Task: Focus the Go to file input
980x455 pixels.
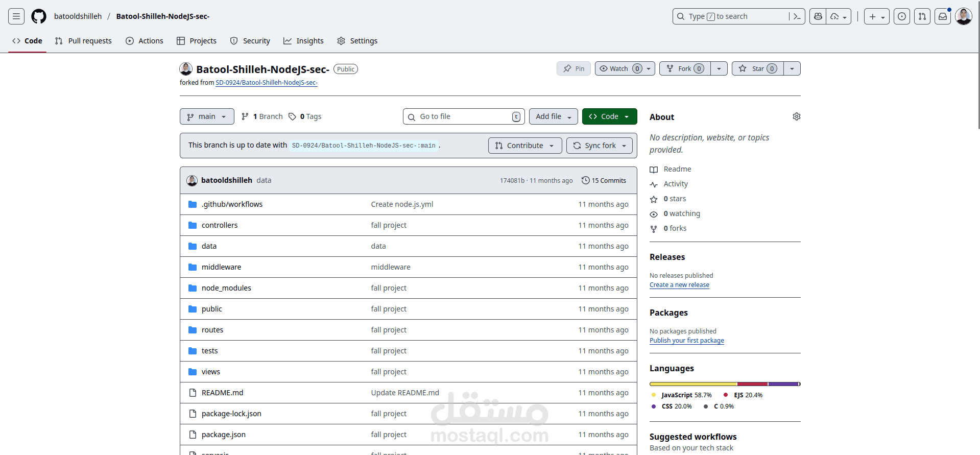Action: point(464,116)
